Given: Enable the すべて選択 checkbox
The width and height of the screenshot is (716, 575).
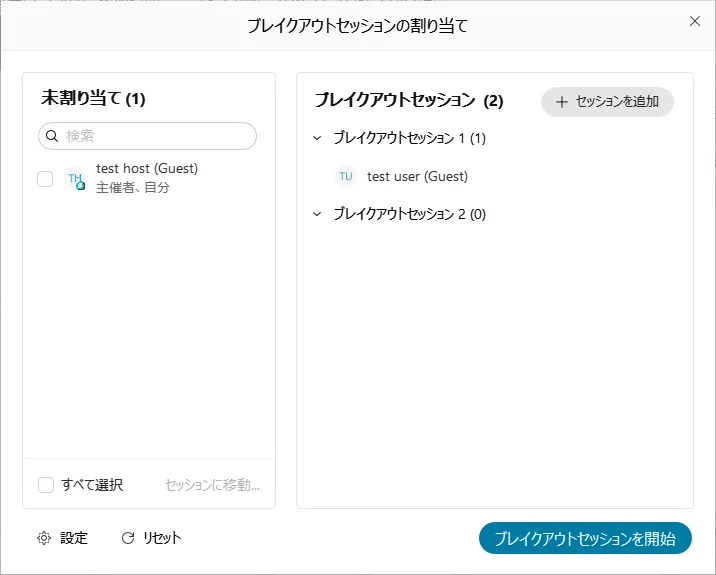Looking at the screenshot, I should tap(46, 485).
